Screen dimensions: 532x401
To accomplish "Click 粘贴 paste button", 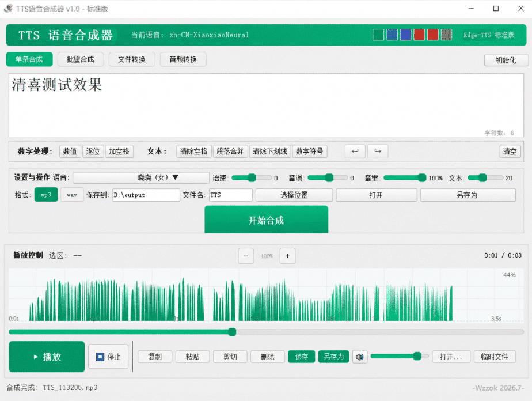I will tap(193, 357).
